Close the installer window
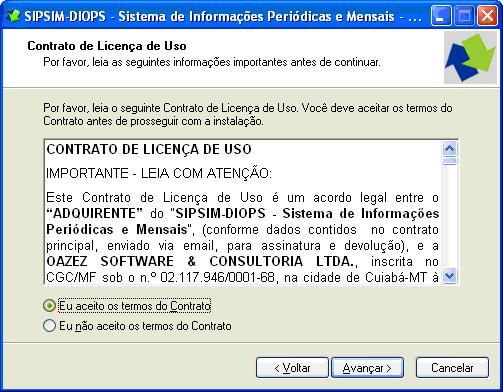 487,16
